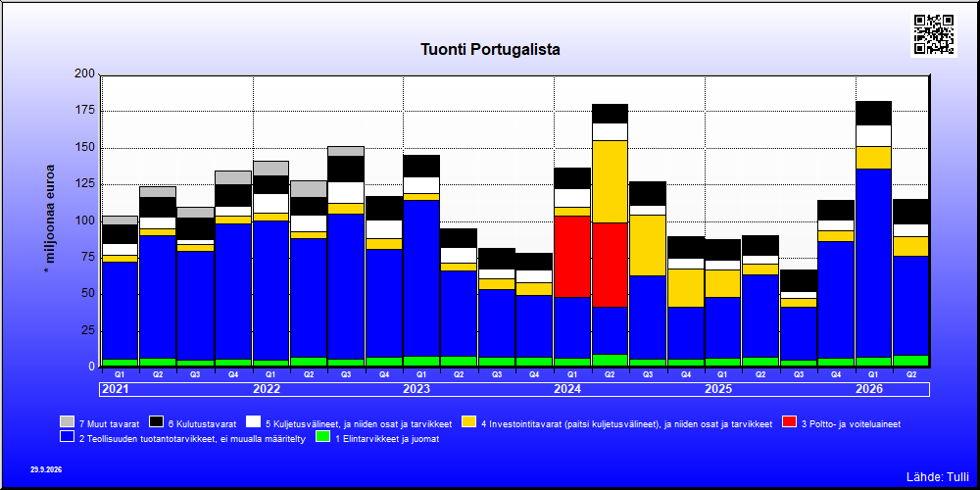
Task: Click the gray top segment of 2022 Q2 bar
Action: pyautogui.click(x=308, y=189)
